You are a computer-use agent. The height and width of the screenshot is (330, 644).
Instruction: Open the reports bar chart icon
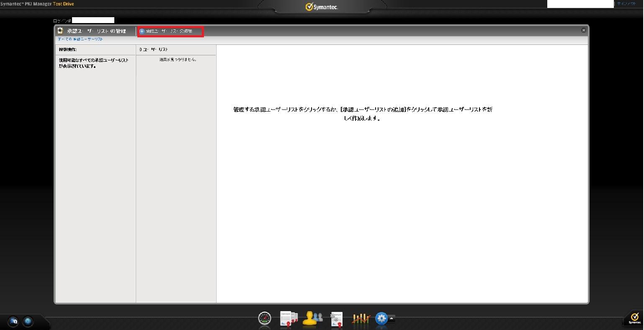tap(361, 319)
